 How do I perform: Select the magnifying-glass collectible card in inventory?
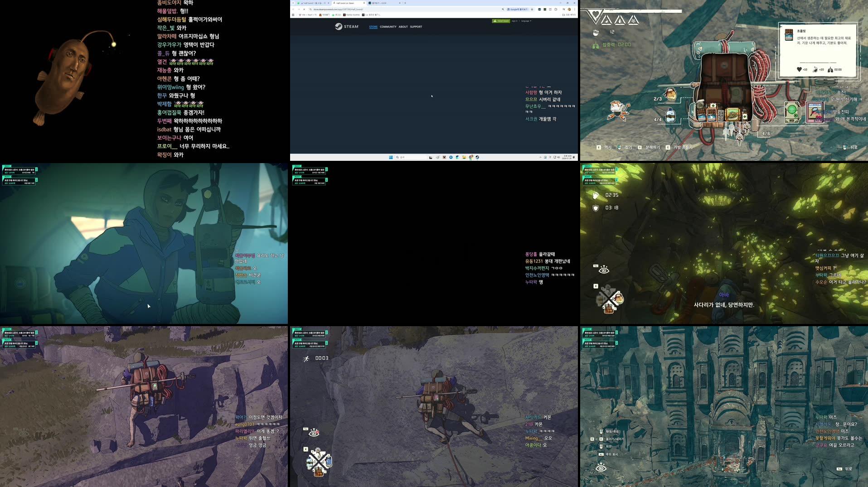click(815, 113)
